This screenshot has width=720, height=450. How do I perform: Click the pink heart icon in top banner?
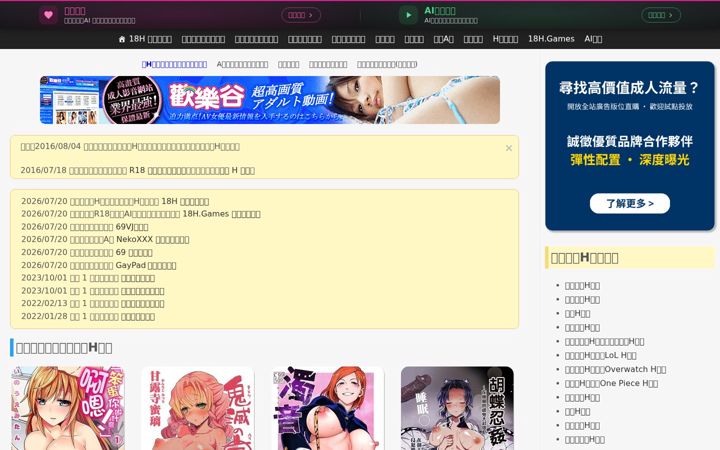coord(48,15)
